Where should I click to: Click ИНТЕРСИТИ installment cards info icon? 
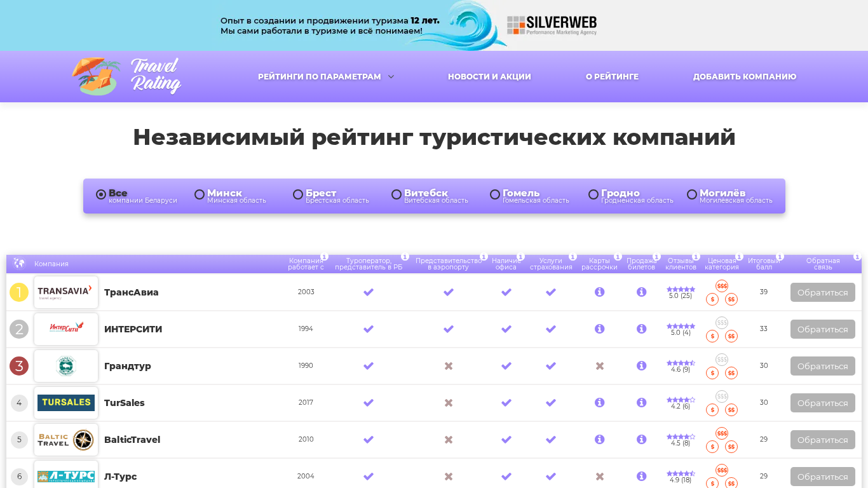click(x=599, y=329)
